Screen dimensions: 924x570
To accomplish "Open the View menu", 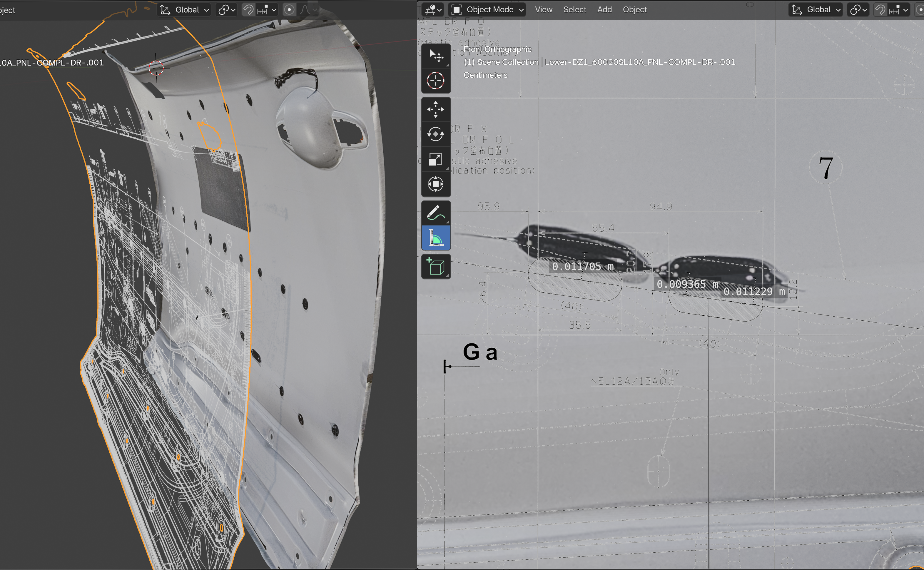I will pyautogui.click(x=543, y=10).
